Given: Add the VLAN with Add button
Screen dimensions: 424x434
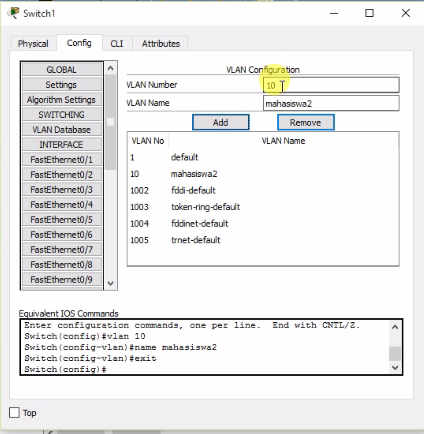Looking at the screenshot, I should [x=221, y=122].
